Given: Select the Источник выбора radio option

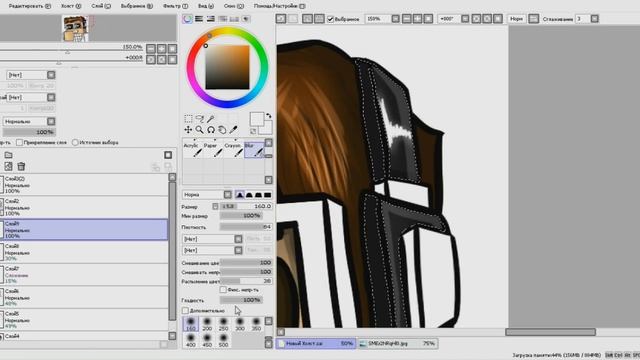Looking at the screenshot, I should point(75,142).
